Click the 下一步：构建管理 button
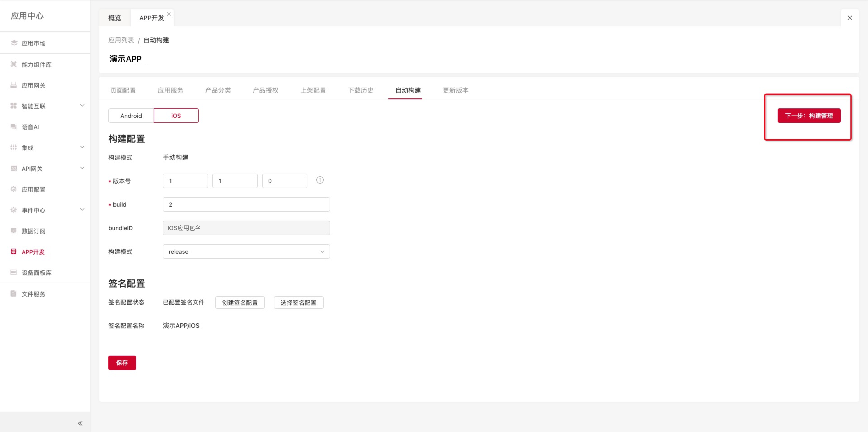868x432 pixels. (809, 116)
